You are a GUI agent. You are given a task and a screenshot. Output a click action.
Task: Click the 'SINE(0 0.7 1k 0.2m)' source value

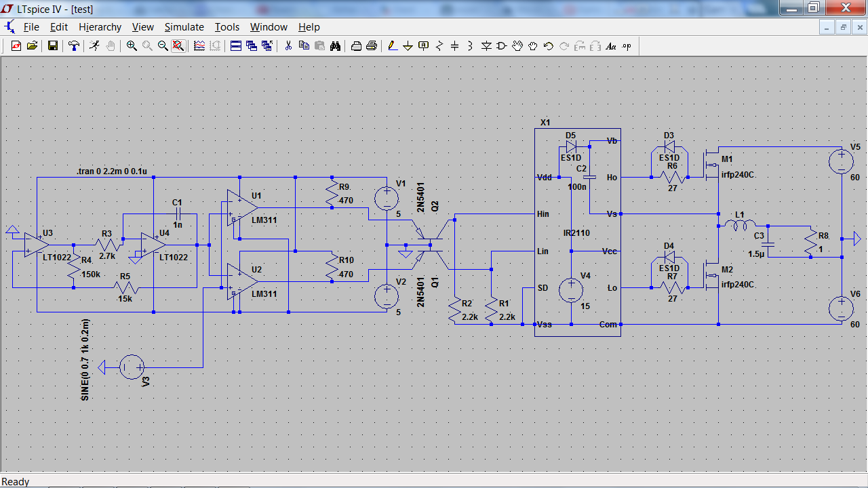pyautogui.click(x=85, y=360)
